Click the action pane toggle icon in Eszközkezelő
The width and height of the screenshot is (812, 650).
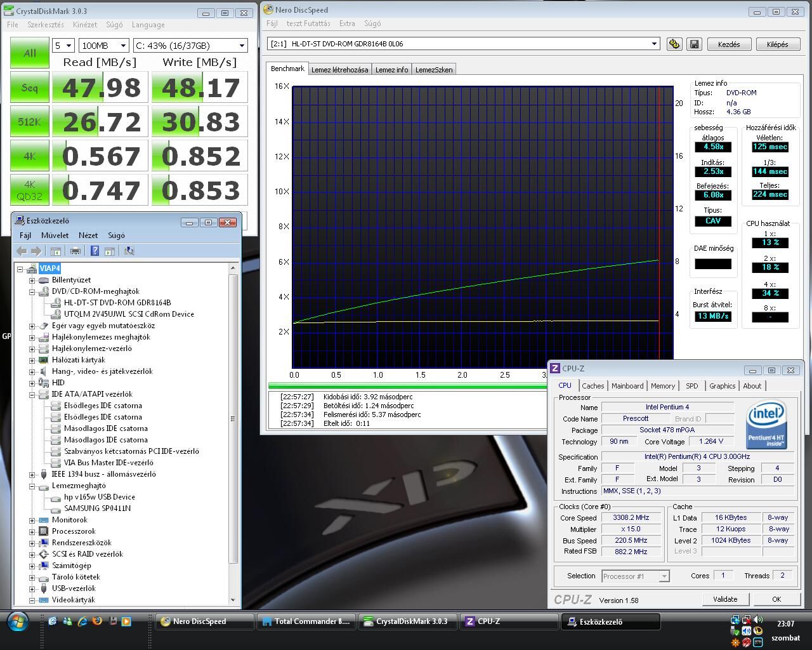[109, 251]
